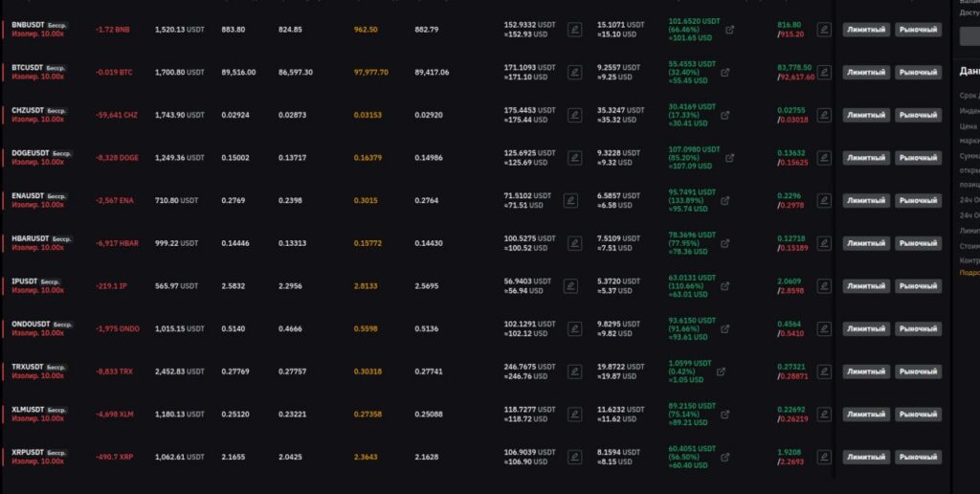Share the XRPUSDT PnL
Viewport: 980px width, 494px height.
[725, 457]
